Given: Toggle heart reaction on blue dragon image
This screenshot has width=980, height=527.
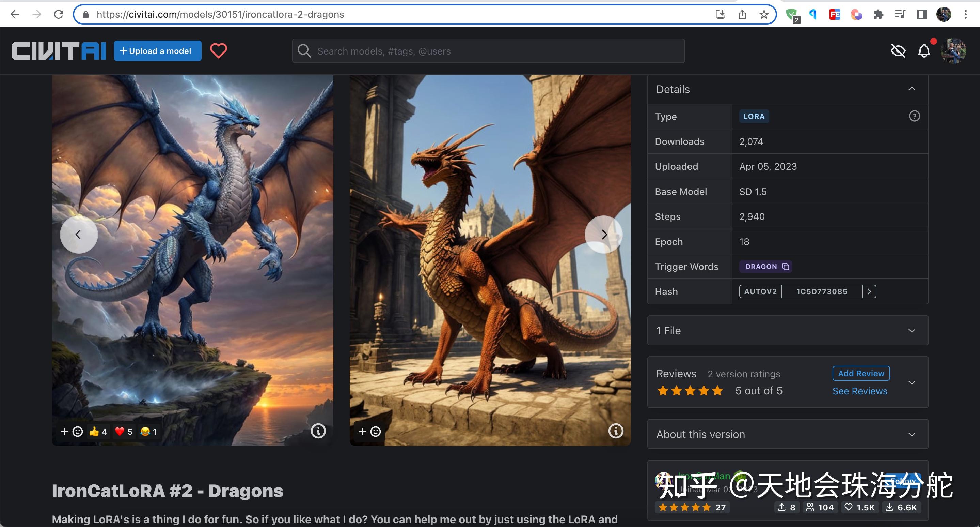Looking at the screenshot, I should pyautogui.click(x=124, y=432).
